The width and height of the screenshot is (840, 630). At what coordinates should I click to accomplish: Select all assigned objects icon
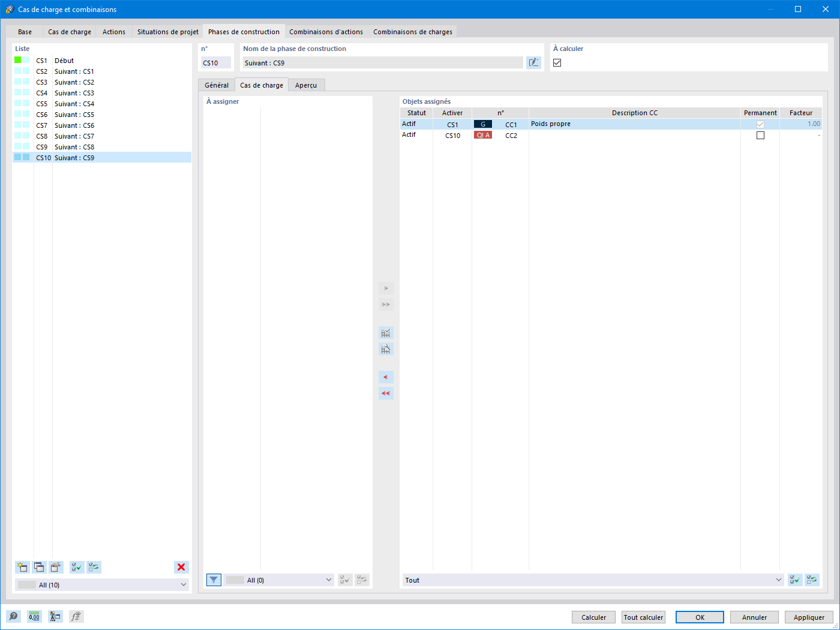pyautogui.click(x=795, y=580)
